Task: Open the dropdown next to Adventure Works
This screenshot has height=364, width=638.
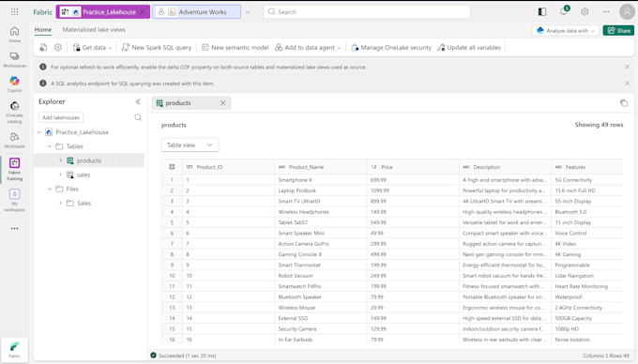Action: click(x=248, y=12)
